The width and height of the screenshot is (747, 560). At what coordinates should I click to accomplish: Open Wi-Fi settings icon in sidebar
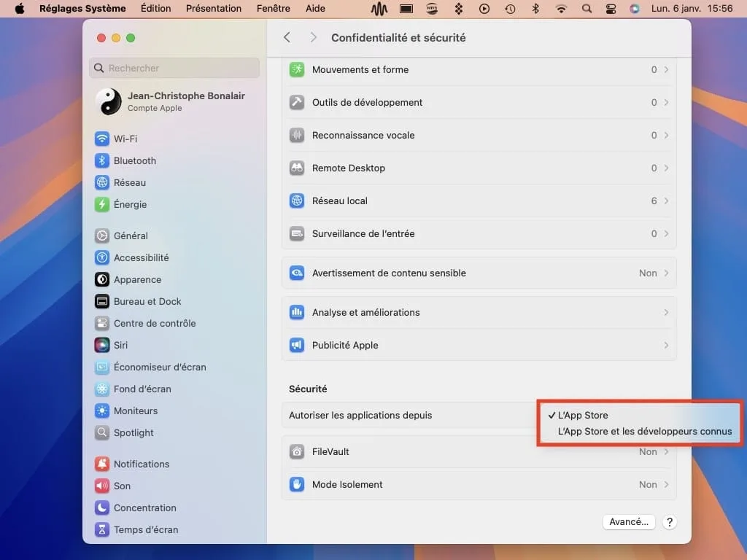[x=102, y=139]
